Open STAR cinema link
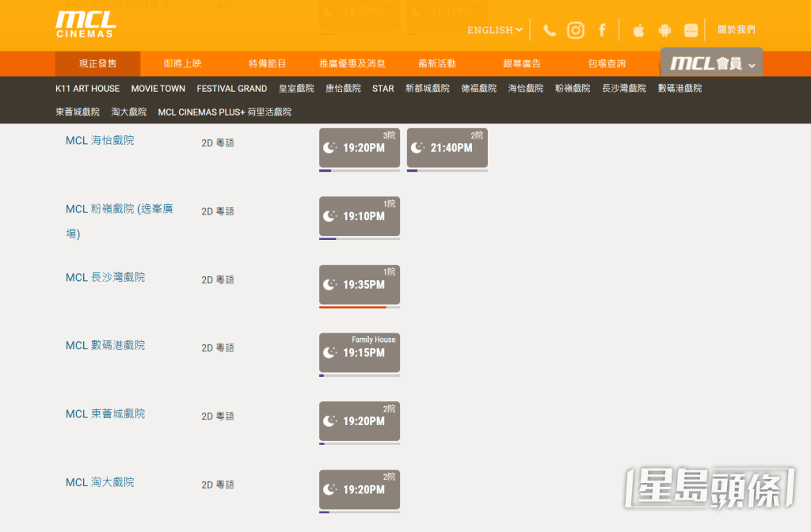This screenshot has width=811, height=532. [x=383, y=89]
